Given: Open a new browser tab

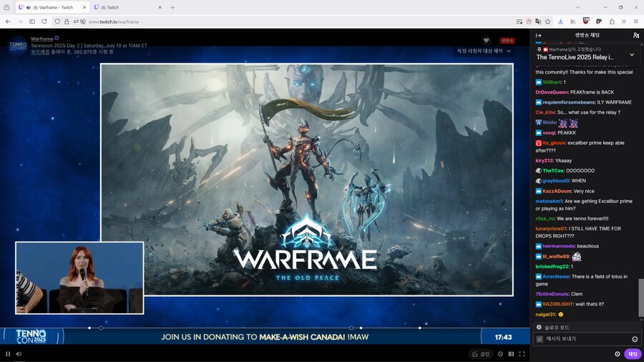Looking at the screenshot, I should coord(172,7).
